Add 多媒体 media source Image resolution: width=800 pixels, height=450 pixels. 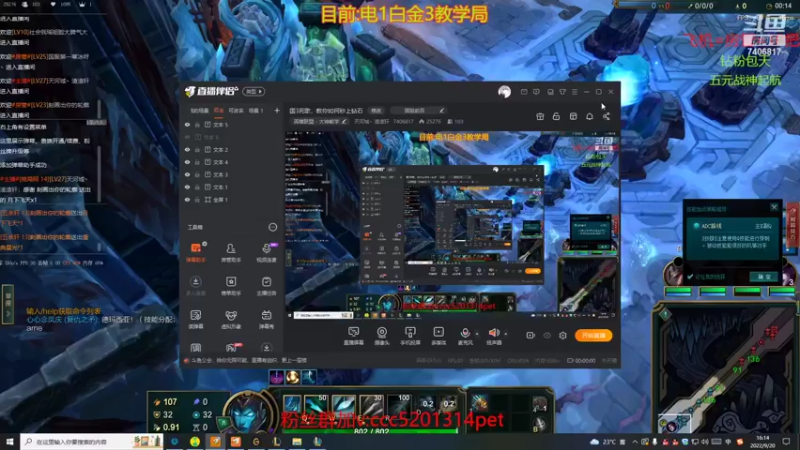point(438,336)
